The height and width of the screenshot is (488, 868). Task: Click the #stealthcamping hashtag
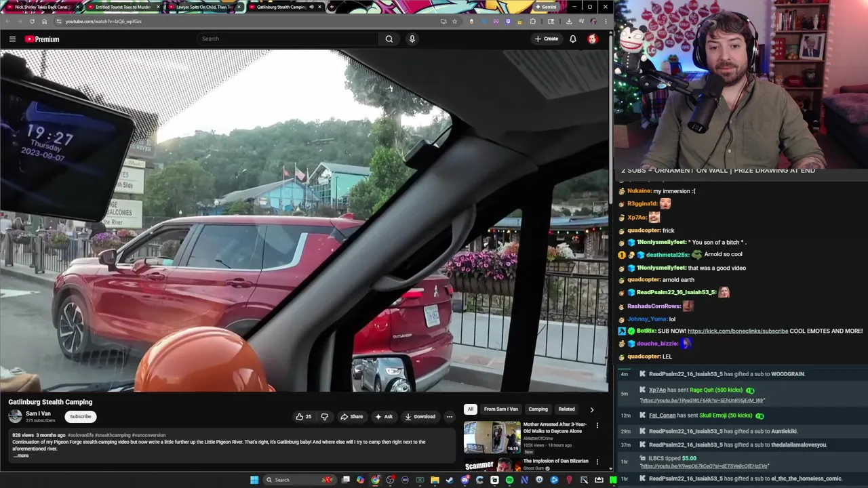[x=113, y=435]
